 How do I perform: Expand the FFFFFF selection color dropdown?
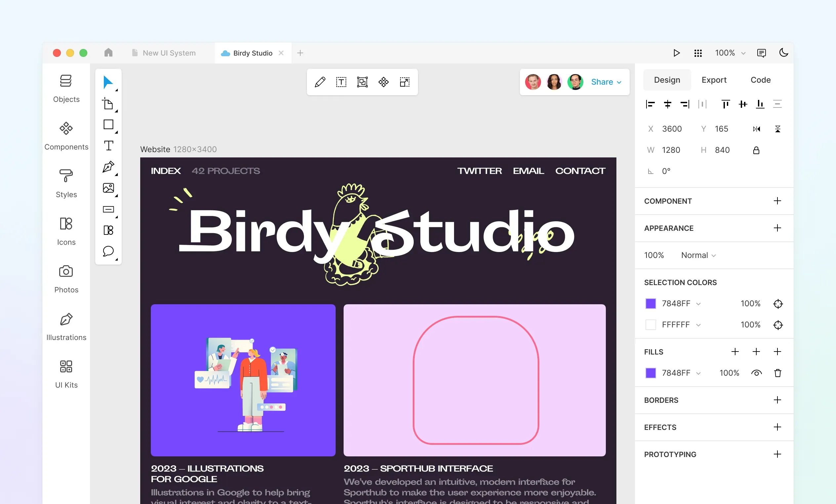[x=698, y=325]
